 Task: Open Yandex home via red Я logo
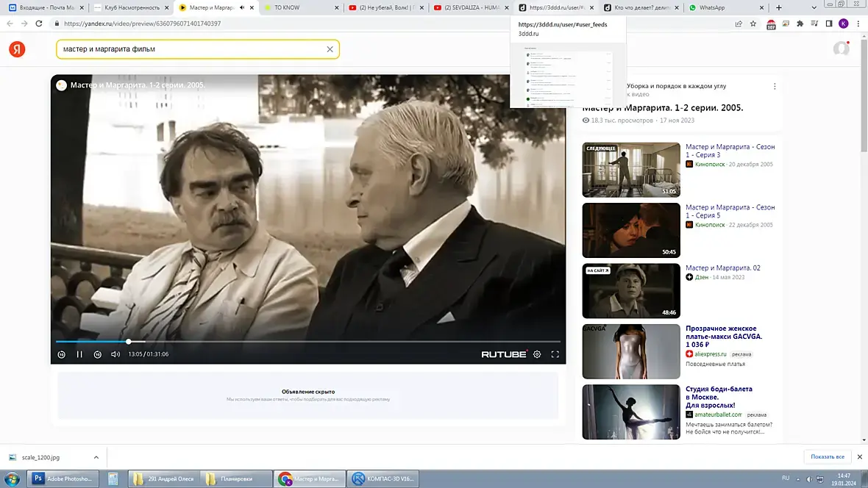point(17,49)
